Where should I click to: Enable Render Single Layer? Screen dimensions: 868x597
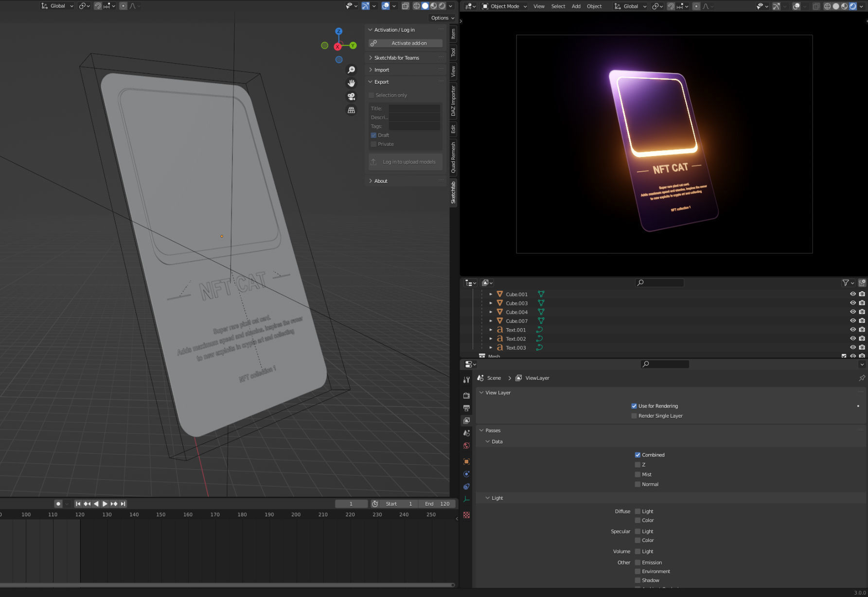(634, 416)
